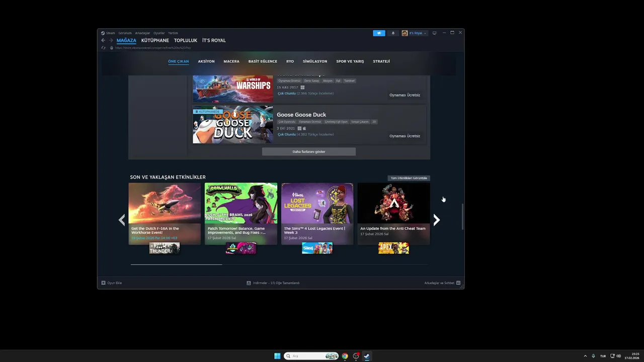Open the blue megaphone announcements button
The height and width of the screenshot is (362, 644).
379,33
